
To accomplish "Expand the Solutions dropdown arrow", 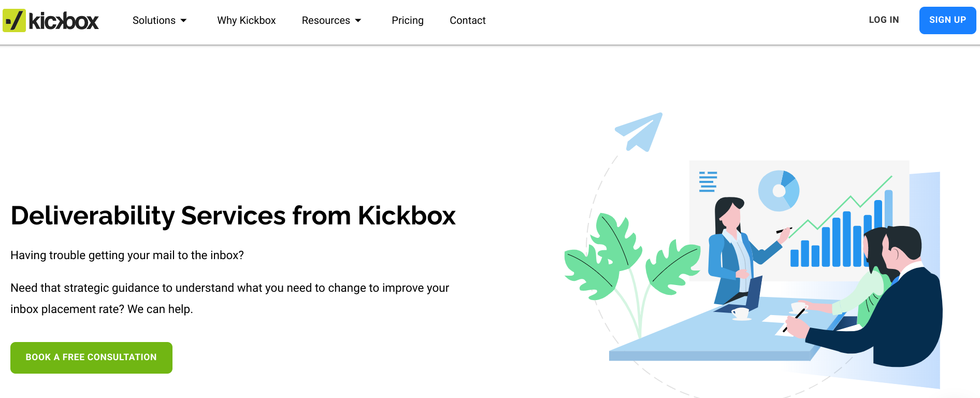I will click(183, 21).
